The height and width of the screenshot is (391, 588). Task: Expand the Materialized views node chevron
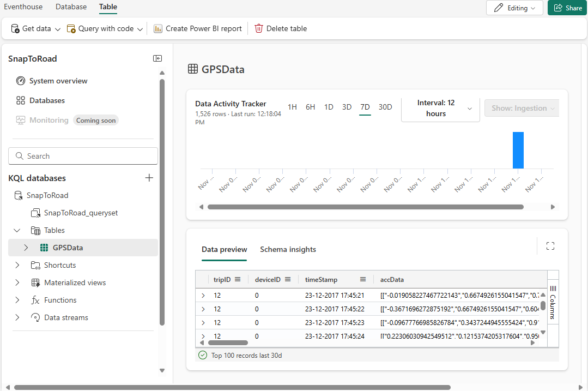17,282
